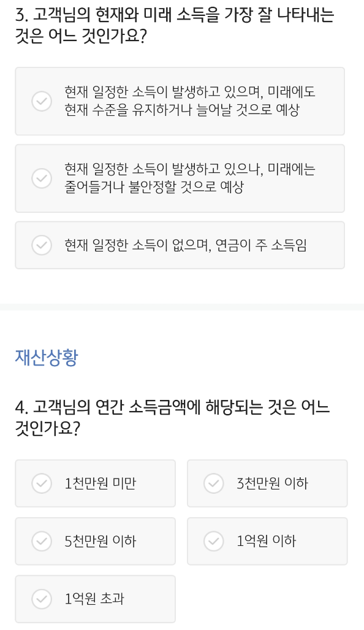Viewport: 364px width, 630px height.
Task: Click the check circle beside '5천만원 이하'
Action: (42, 541)
